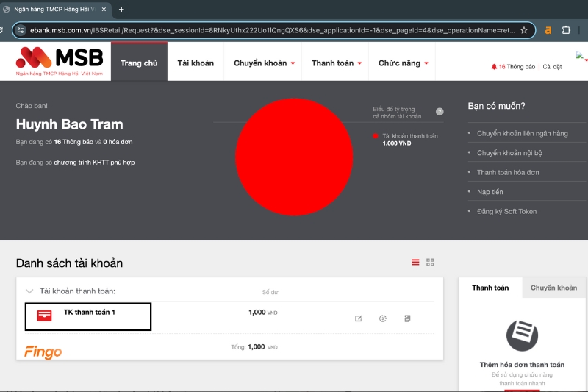
Task: Click Thanh toán hóa đơn link
Action: click(508, 173)
